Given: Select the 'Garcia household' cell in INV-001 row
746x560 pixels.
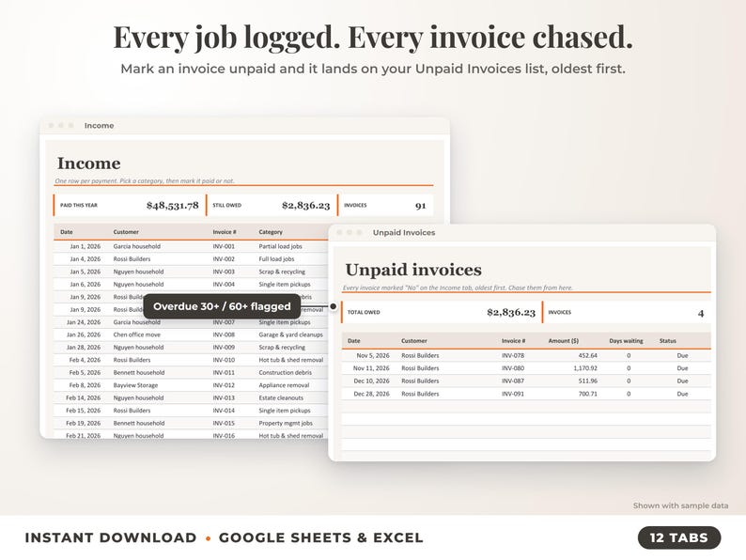Looking at the screenshot, I should [x=137, y=246].
